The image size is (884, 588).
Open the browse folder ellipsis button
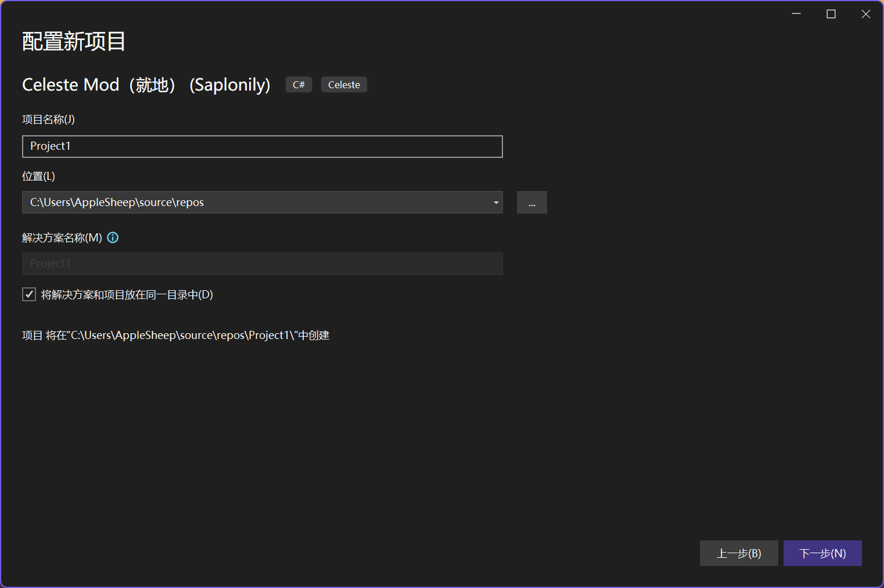pyautogui.click(x=531, y=203)
